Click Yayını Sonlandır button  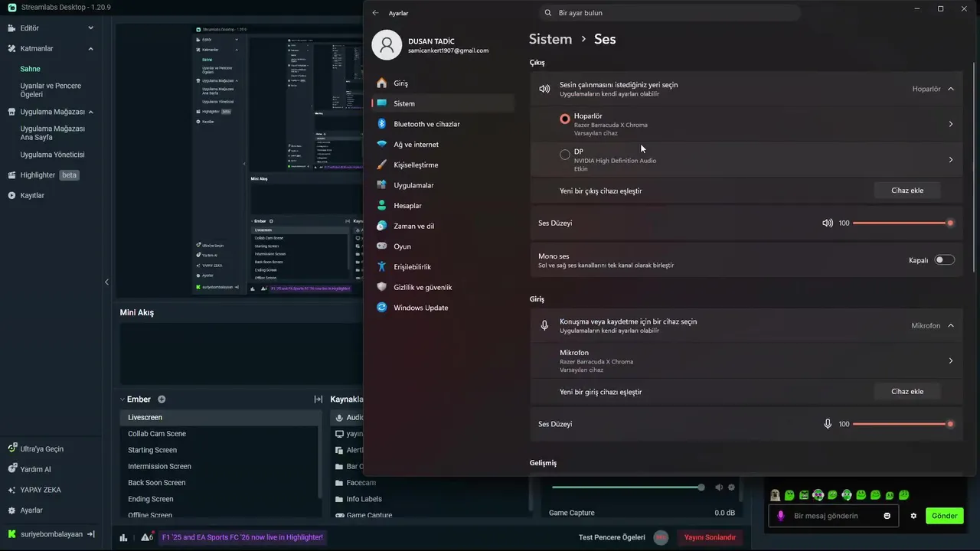tap(710, 537)
